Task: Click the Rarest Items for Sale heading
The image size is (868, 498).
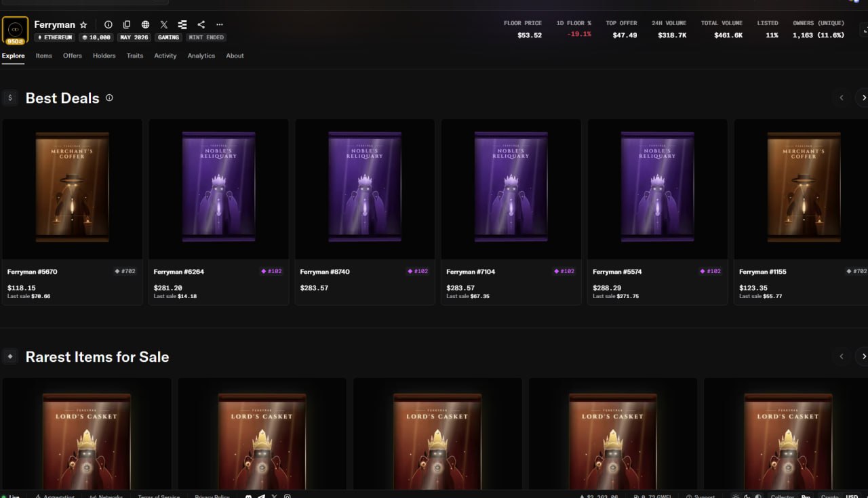Action: tap(97, 357)
